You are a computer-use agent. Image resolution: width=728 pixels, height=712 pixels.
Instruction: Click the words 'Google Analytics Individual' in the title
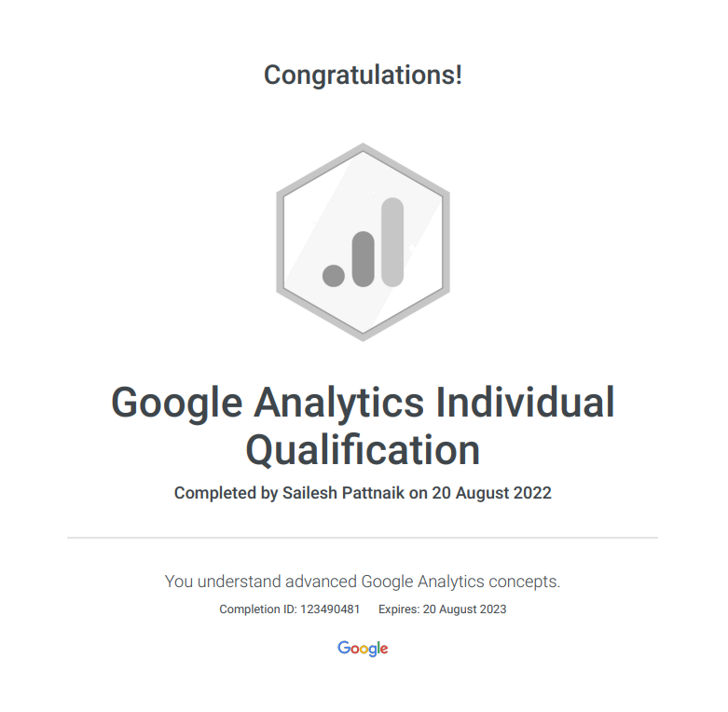click(363, 404)
